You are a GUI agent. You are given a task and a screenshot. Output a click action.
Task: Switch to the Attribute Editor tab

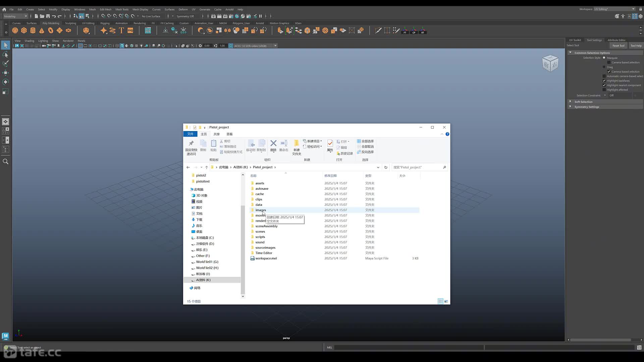[616, 40]
